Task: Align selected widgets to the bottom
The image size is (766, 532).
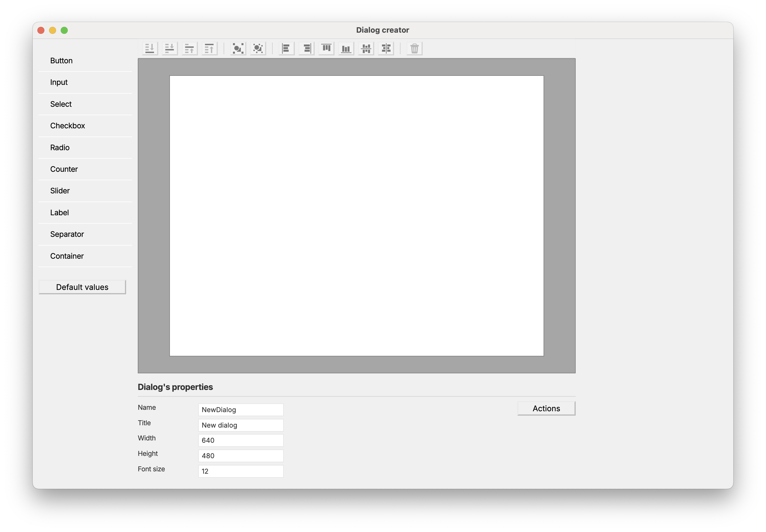Action: coord(346,48)
